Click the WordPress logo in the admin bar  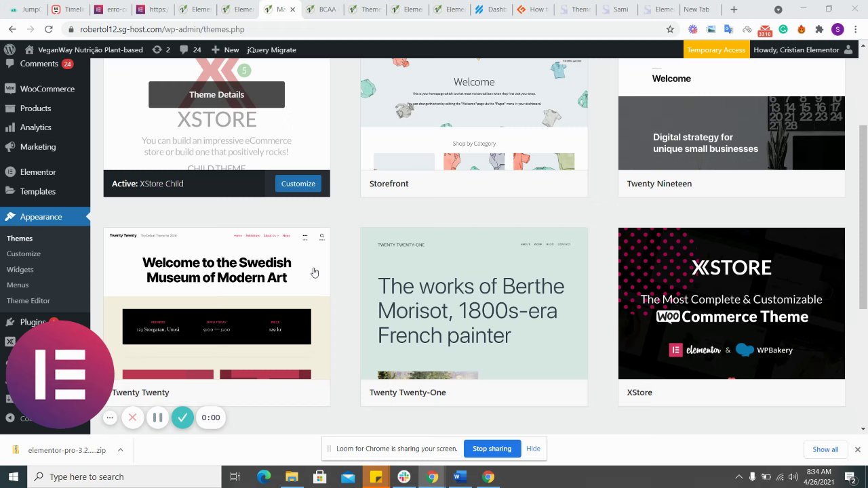(9, 49)
